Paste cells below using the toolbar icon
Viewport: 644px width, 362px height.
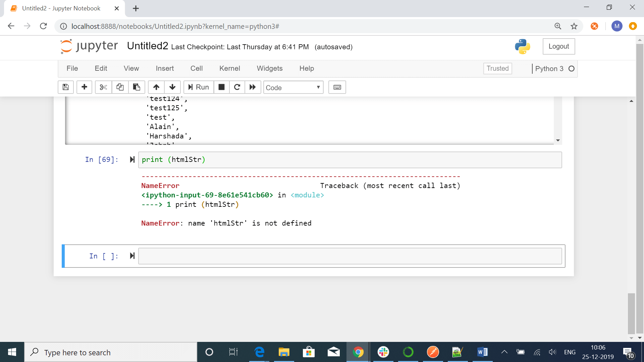pos(137,87)
